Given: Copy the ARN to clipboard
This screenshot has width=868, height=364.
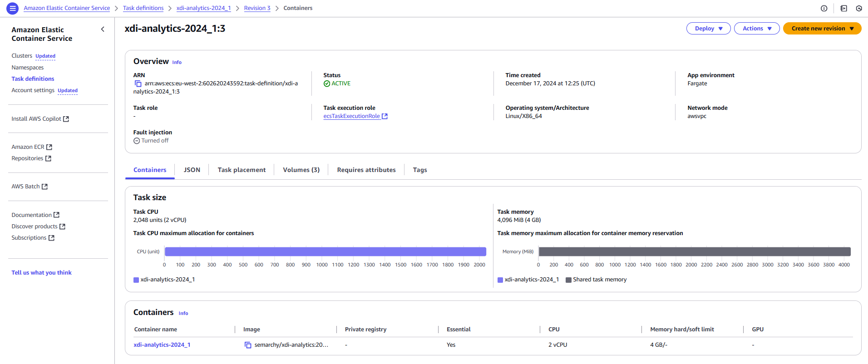Looking at the screenshot, I should [138, 84].
